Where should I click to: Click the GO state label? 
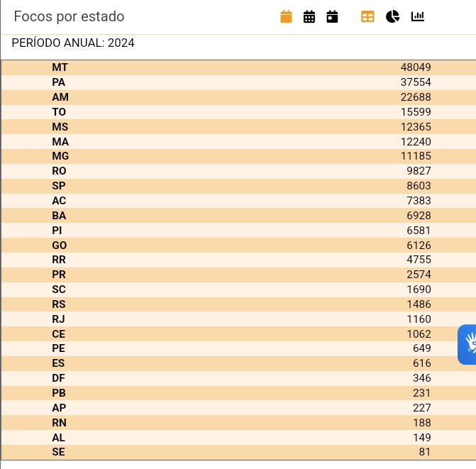tap(59, 245)
